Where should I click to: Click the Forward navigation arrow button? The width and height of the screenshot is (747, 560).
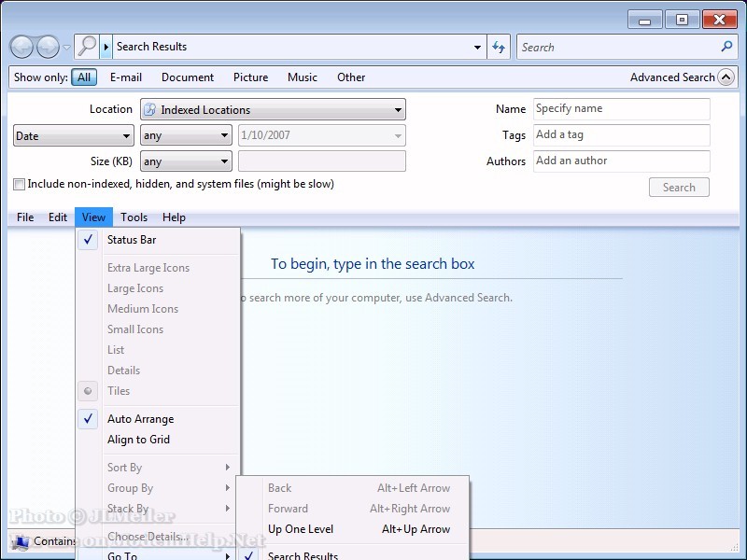pos(48,47)
